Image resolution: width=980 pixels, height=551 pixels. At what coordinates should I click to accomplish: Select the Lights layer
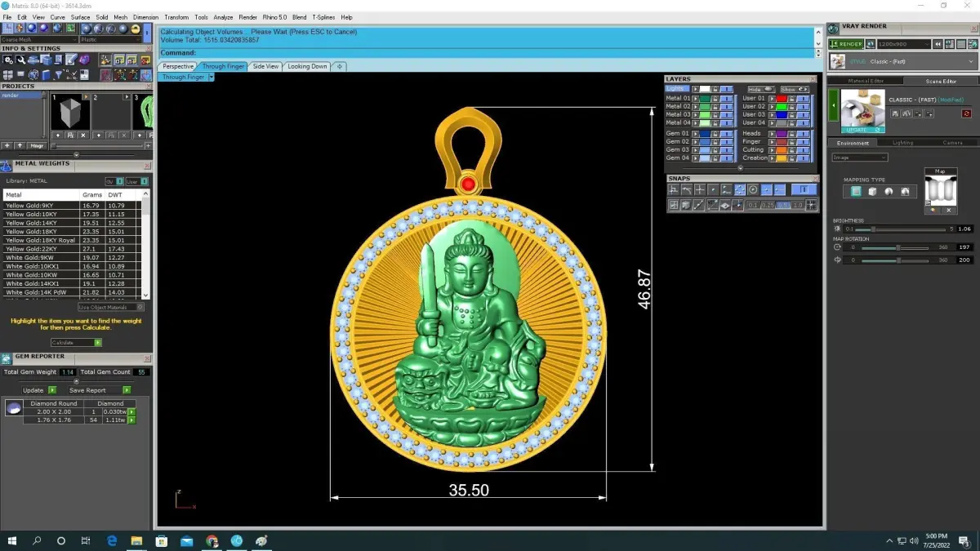[676, 89]
